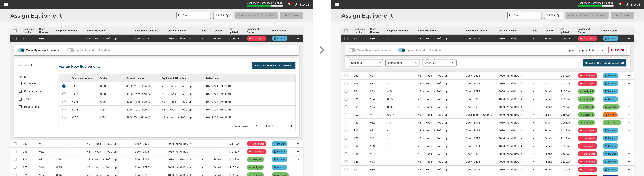Screen dimensions: 644x176
Task: Click UPDATE FIRST MOVE LOCATION button
Action: [x=604, y=63]
